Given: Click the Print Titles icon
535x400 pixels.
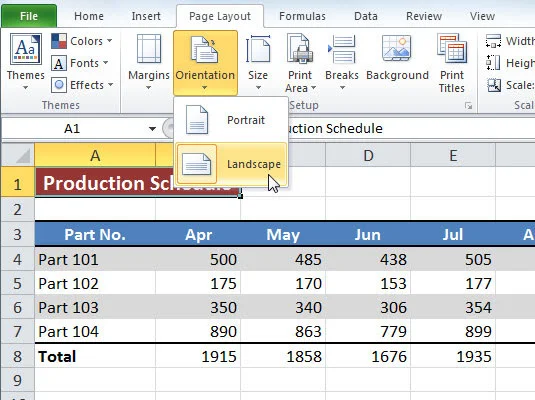Looking at the screenshot, I should point(452,49).
